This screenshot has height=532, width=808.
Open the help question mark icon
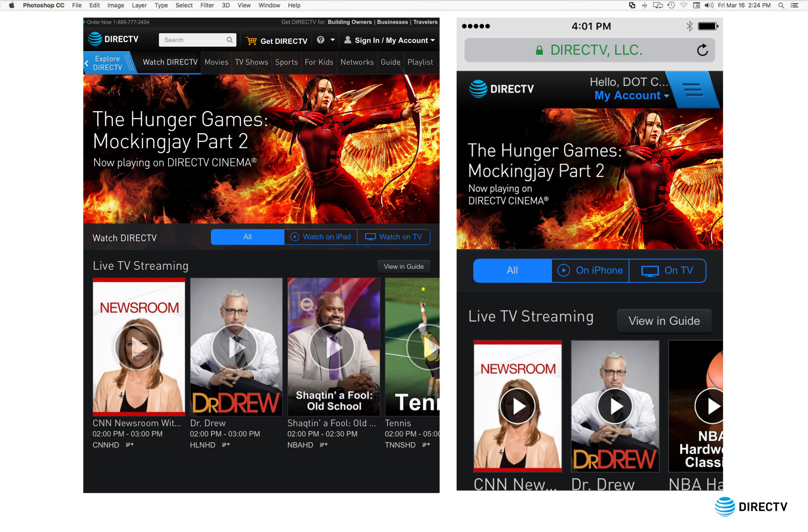tap(320, 40)
